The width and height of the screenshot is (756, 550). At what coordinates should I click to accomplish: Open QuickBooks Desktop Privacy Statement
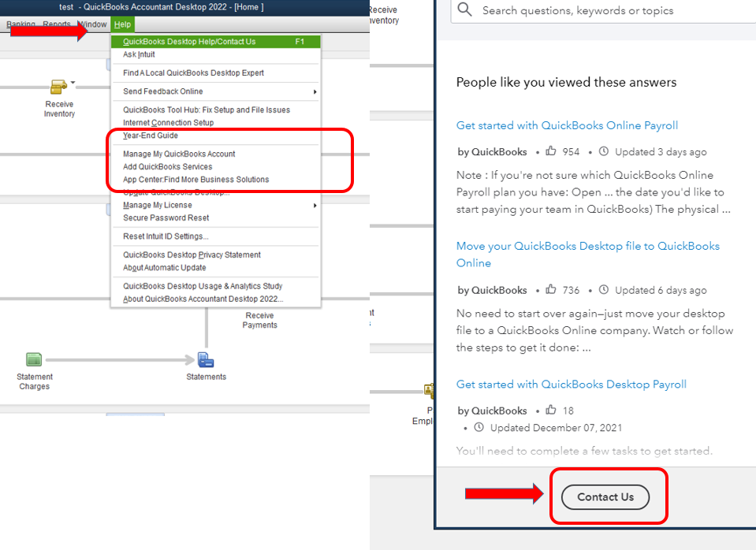tap(215, 255)
